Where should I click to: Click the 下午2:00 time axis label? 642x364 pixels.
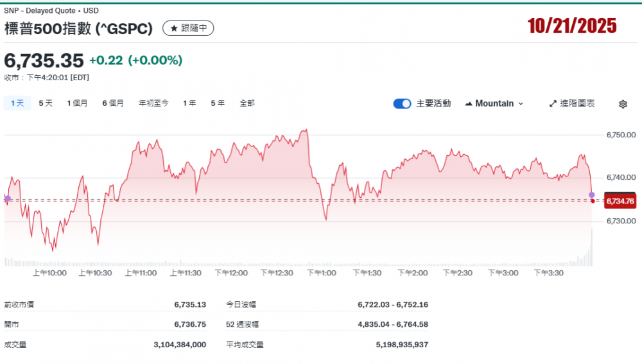[413, 273]
